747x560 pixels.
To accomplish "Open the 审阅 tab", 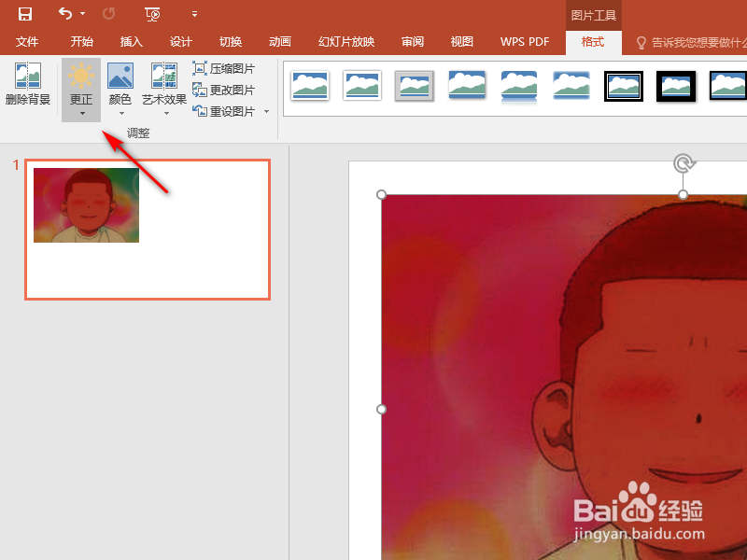I will [413, 42].
